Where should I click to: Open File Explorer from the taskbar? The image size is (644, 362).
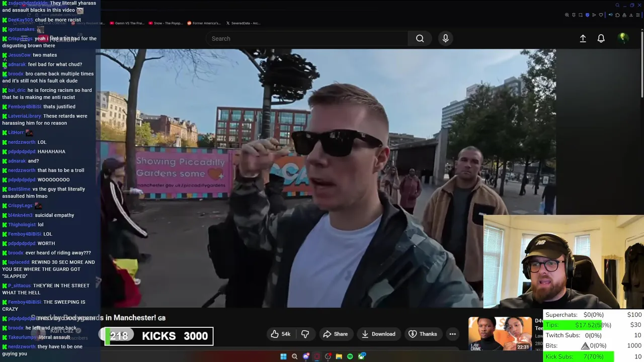339,356
